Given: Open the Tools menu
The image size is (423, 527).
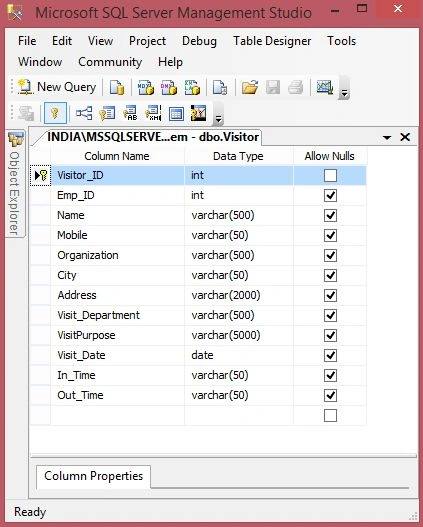Looking at the screenshot, I should pyautogui.click(x=342, y=41).
